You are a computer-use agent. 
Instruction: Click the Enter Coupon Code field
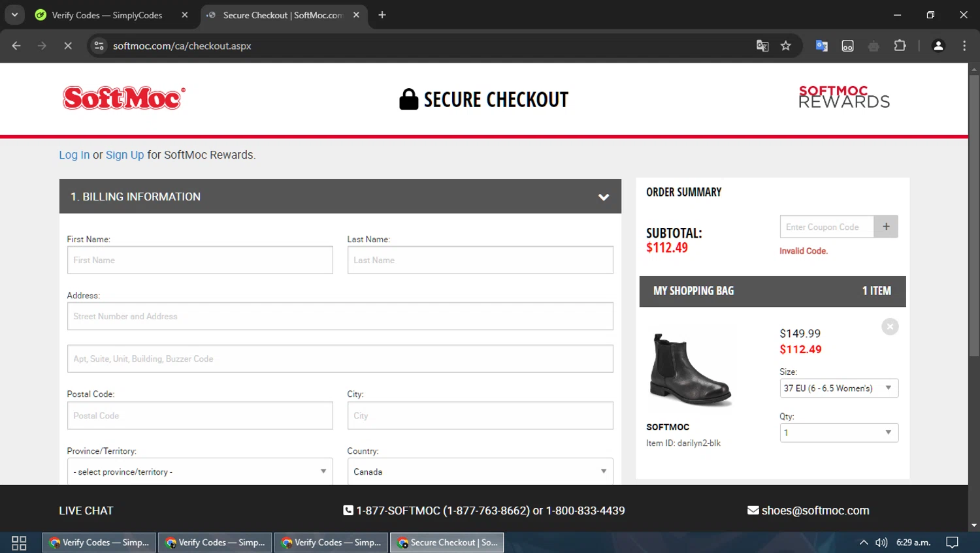(x=827, y=227)
